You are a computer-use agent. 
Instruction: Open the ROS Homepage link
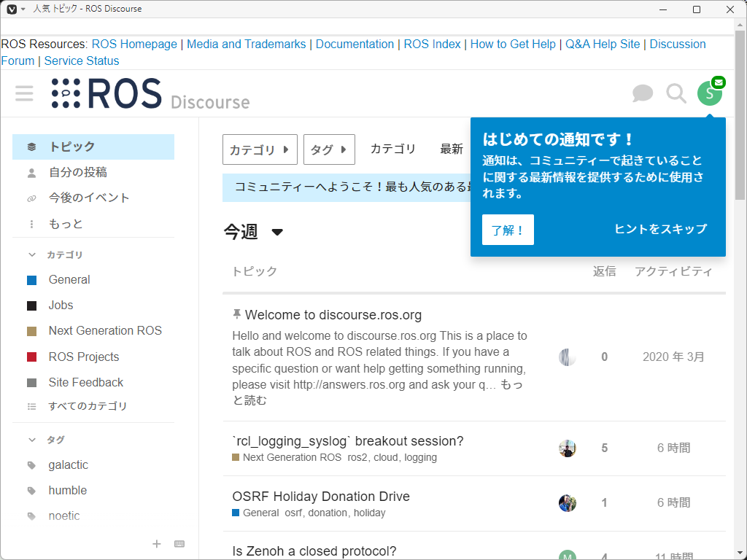click(134, 44)
